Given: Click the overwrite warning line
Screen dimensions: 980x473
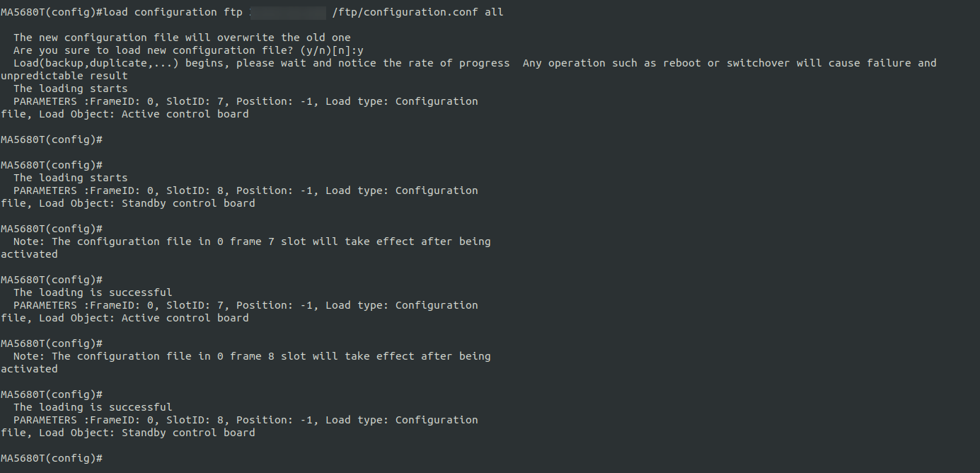Looking at the screenshot, I should click(182, 38).
